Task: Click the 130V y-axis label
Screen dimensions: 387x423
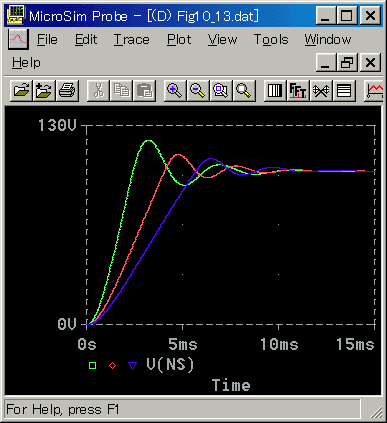Action: tap(57, 125)
